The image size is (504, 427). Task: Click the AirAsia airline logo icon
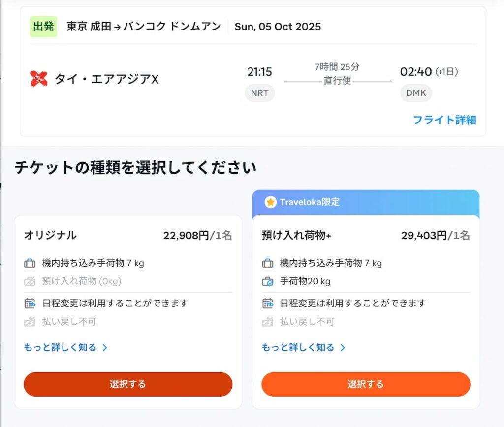click(x=38, y=78)
